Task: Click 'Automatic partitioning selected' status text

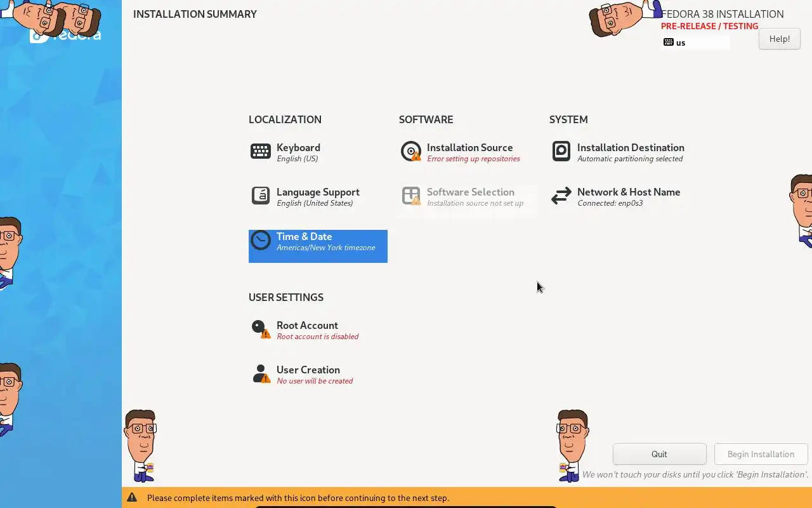Action: (630, 159)
